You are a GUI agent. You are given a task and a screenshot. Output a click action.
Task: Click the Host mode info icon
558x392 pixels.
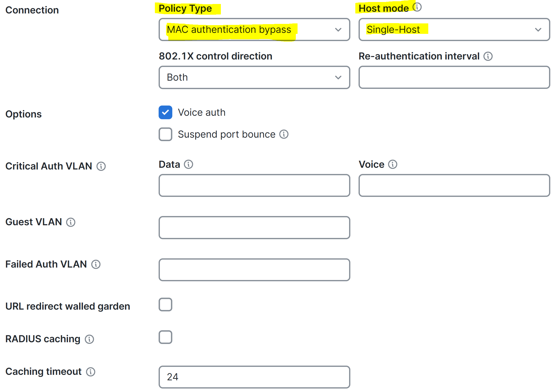417,7
